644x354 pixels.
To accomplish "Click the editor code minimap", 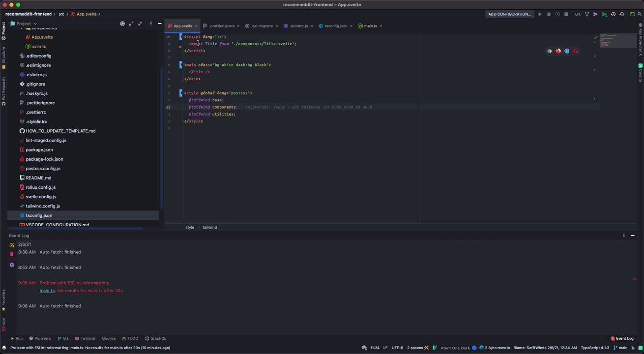I will 617,41.
